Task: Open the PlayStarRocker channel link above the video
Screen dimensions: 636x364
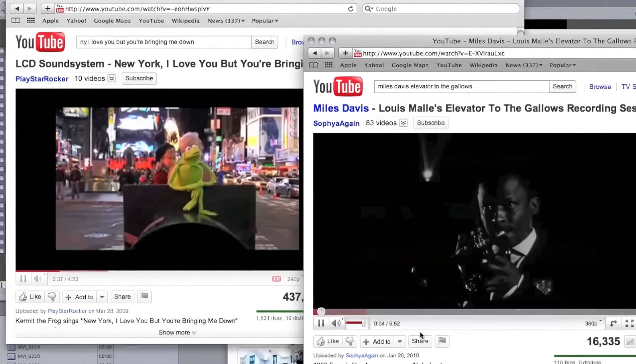Action: [x=42, y=79]
